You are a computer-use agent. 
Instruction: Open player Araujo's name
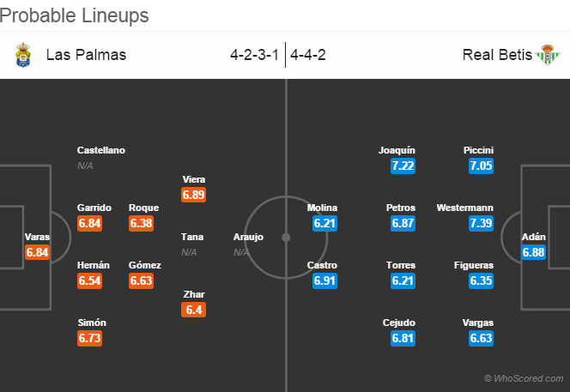click(x=248, y=237)
